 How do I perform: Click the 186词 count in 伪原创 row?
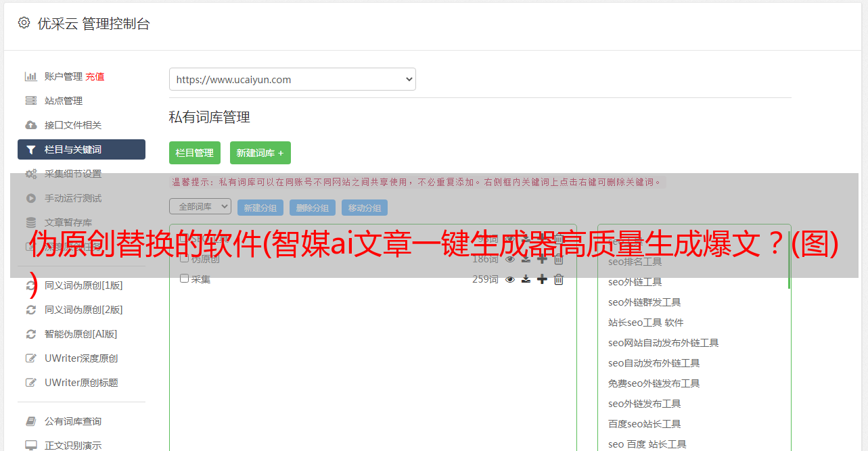tap(485, 259)
